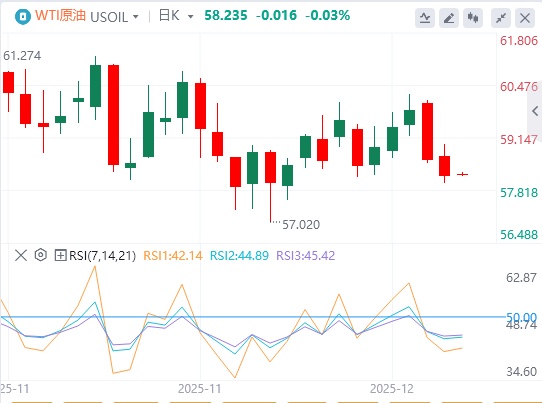Expand RSI panel with plus box icon
This screenshot has height=403, width=542.
coord(60,256)
